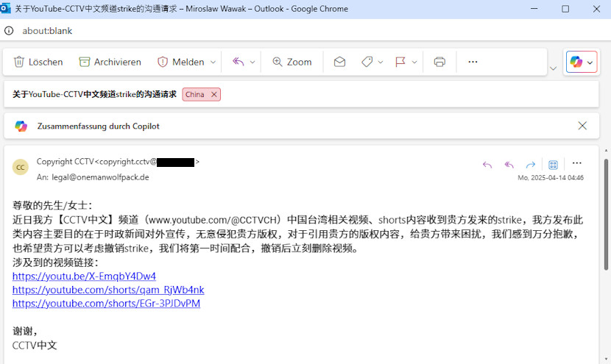Expand the categorize tag dropdown
Screen dimensions: 611x364
point(381,62)
